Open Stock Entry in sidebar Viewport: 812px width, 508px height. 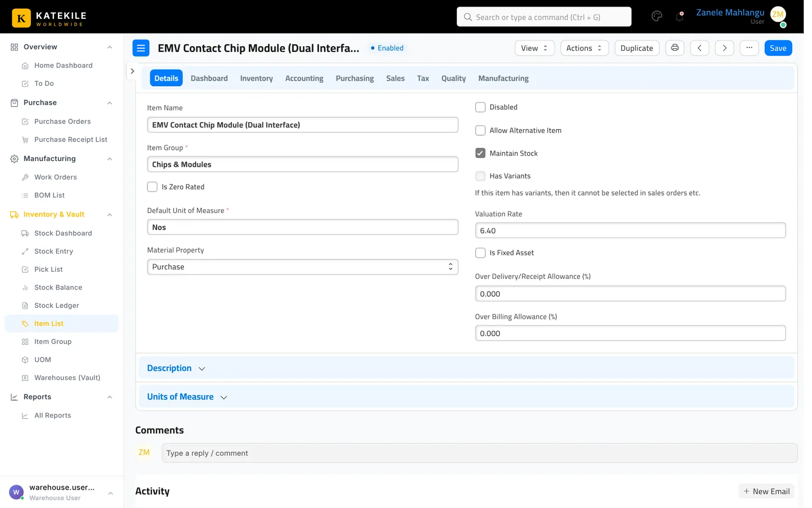(x=54, y=251)
